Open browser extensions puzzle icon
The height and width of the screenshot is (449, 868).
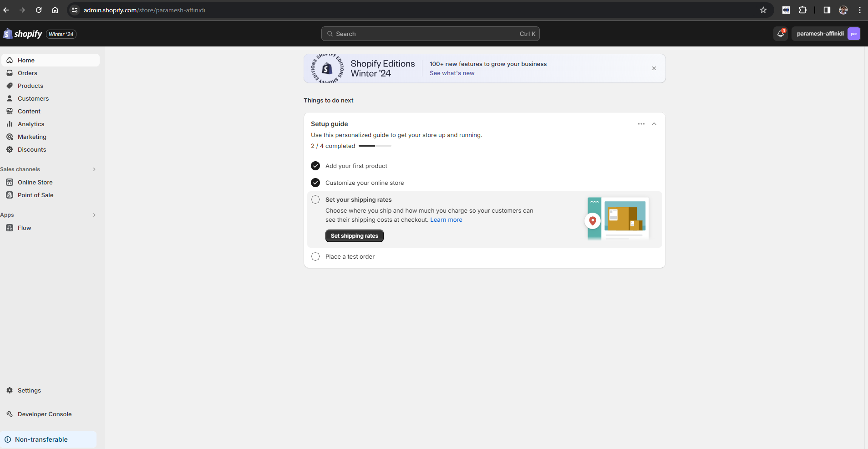[x=803, y=10]
